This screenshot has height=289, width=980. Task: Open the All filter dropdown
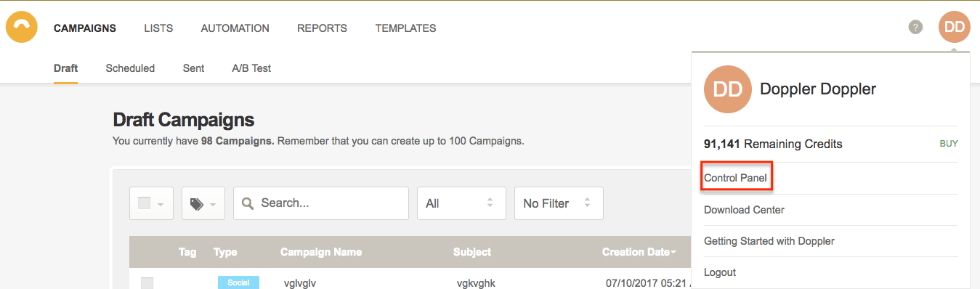click(461, 203)
